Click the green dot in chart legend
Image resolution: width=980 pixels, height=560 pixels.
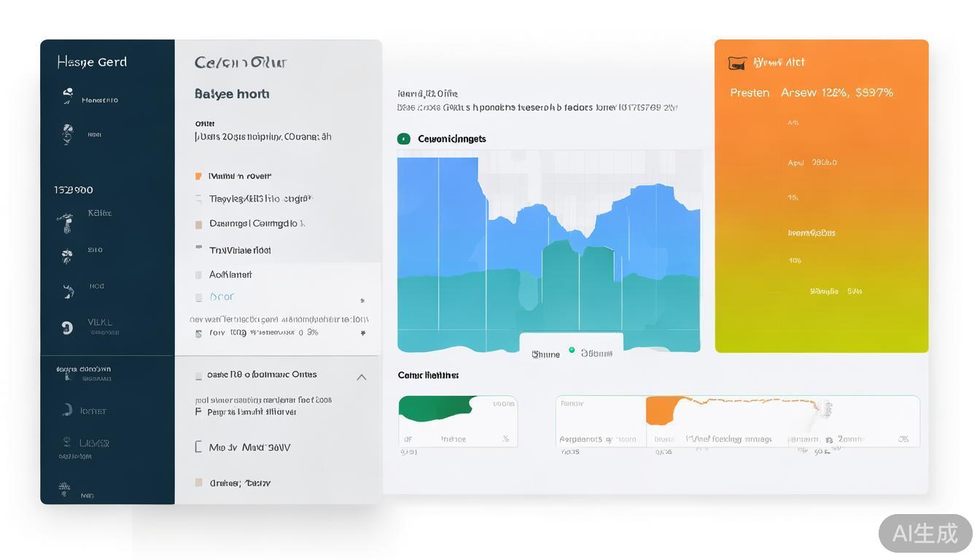coord(572,350)
